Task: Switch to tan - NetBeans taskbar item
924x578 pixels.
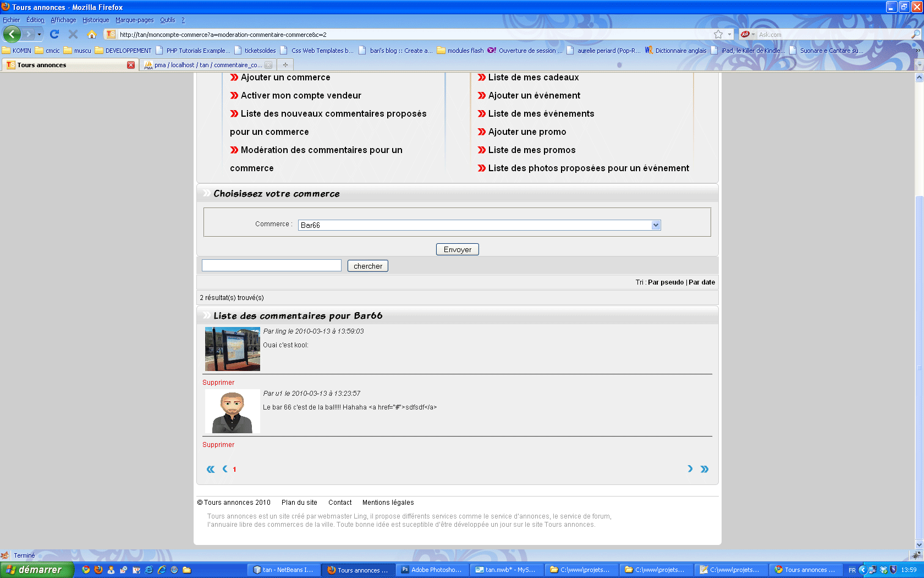Action: click(x=284, y=570)
